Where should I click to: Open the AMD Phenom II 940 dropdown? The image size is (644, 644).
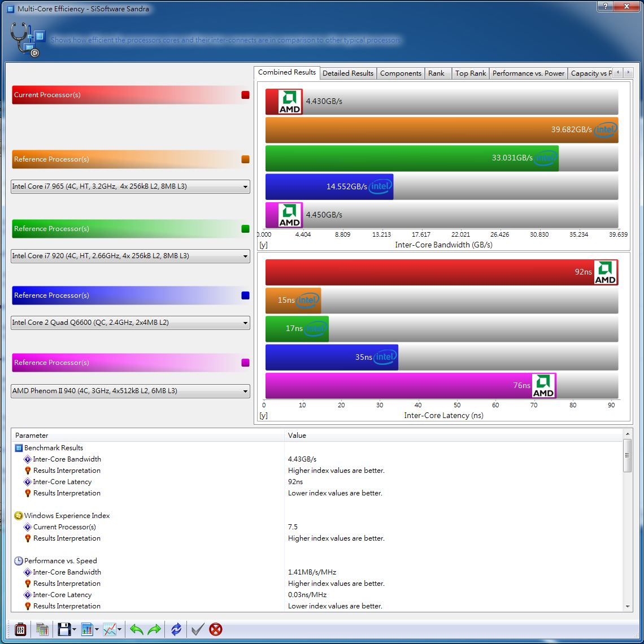click(245, 391)
